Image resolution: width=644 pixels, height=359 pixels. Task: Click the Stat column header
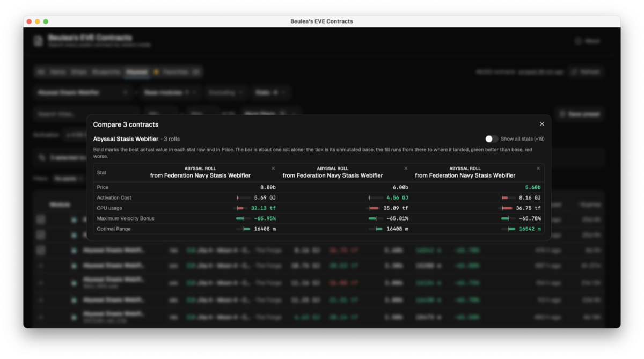point(101,173)
